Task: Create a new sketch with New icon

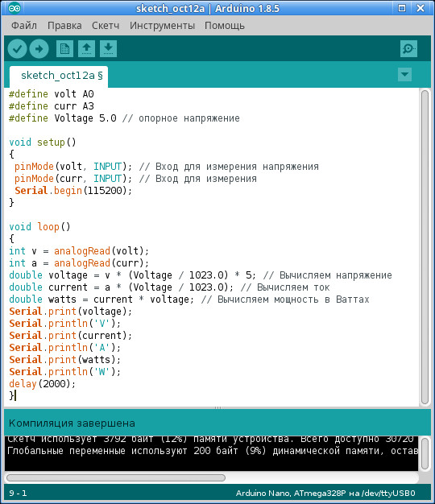Action: click(64, 49)
